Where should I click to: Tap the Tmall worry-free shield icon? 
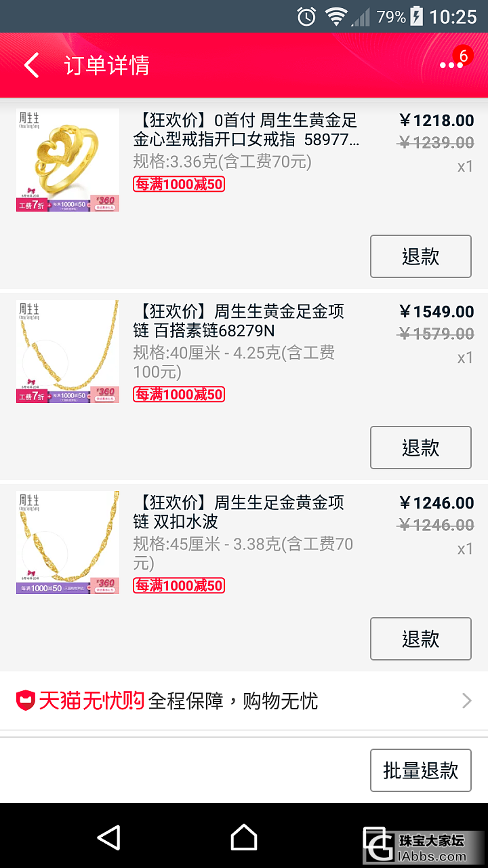[x=25, y=701]
